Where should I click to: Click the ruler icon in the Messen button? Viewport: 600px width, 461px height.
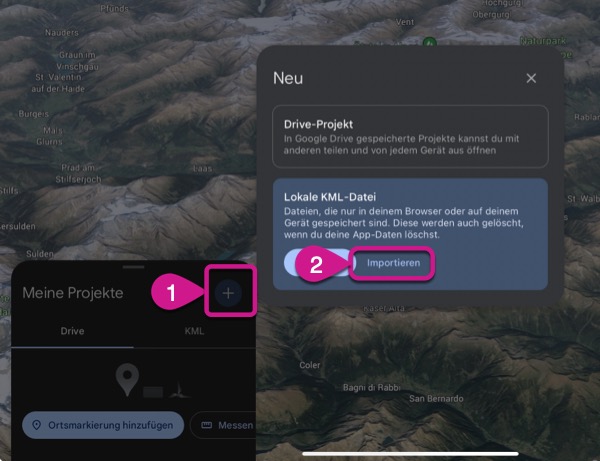[207, 425]
